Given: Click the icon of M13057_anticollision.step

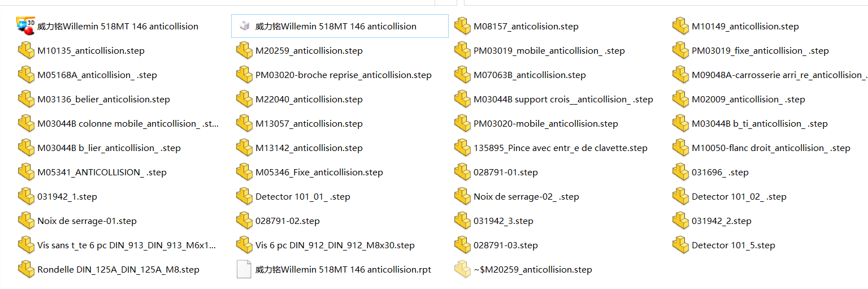Looking at the screenshot, I should click(245, 123).
